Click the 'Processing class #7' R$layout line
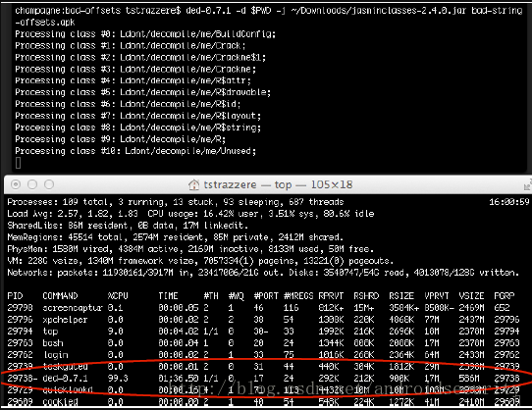 (x=137, y=116)
